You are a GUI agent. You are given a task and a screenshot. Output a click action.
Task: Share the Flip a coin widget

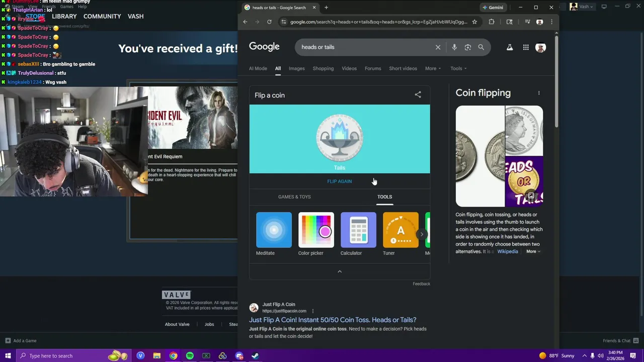[418, 95]
